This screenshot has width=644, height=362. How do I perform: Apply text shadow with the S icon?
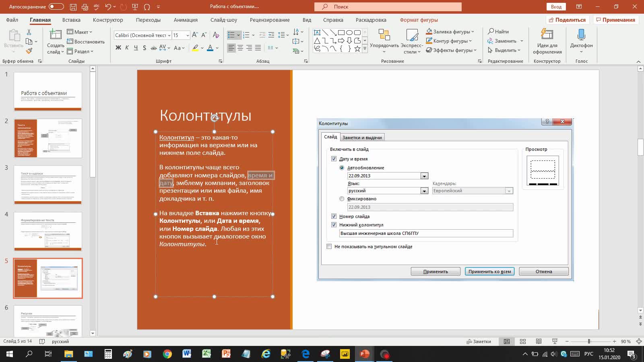pos(144,48)
